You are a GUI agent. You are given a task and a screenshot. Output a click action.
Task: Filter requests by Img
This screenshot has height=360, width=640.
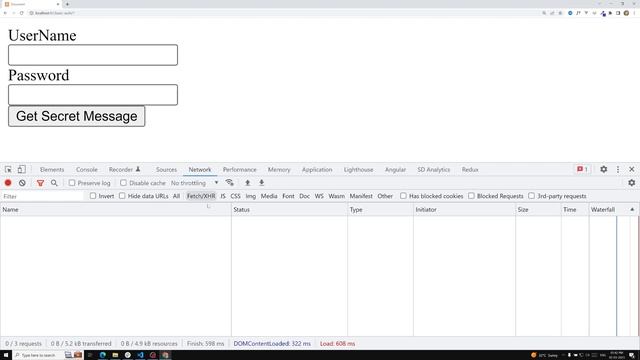point(251,196)
